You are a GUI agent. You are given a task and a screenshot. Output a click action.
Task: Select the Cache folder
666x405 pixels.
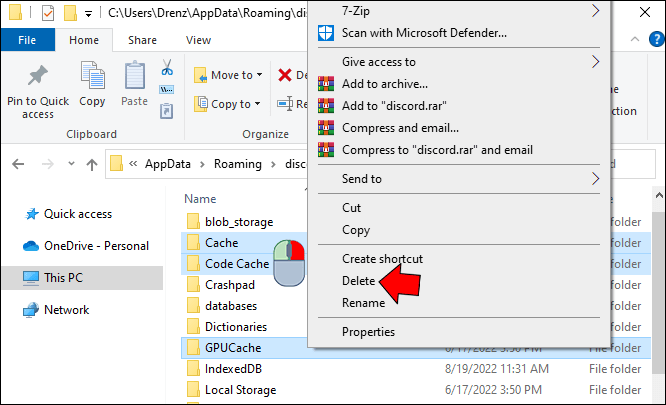coord(221,243)
